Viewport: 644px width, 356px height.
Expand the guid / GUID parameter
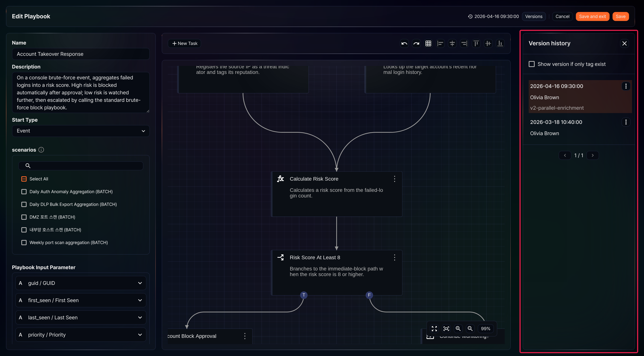pyautogui.click(x=81, y=283)
